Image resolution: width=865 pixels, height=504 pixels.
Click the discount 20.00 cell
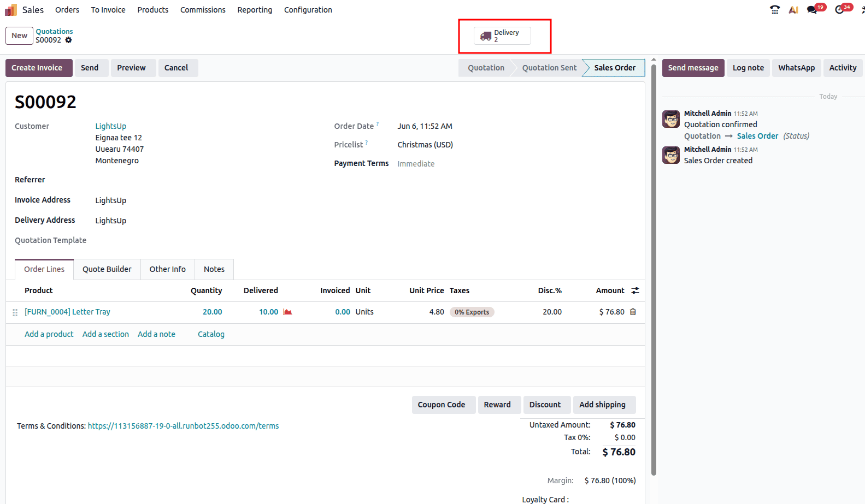click(552, 312)
